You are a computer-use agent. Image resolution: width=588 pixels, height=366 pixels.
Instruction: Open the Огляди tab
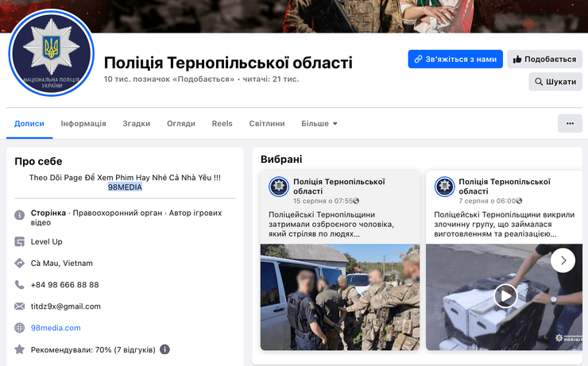pyautogui.click(x=181, y=124)
